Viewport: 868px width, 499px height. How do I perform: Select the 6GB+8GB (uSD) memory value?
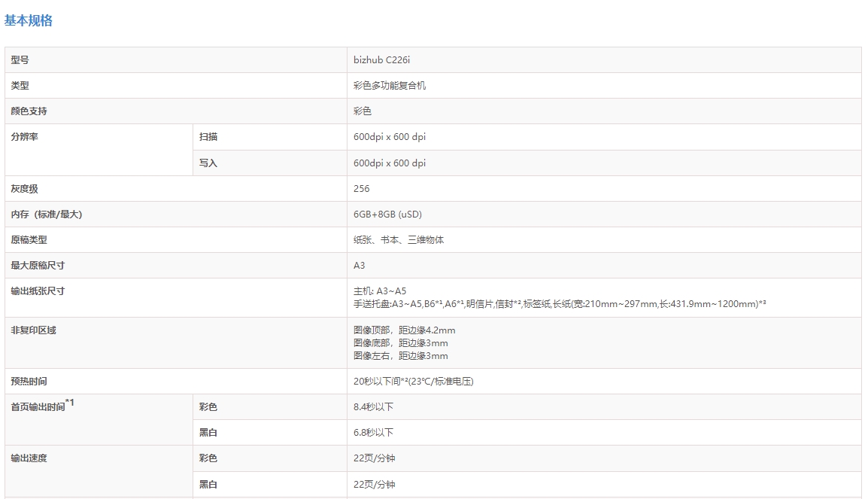click(x=387, y=215)
